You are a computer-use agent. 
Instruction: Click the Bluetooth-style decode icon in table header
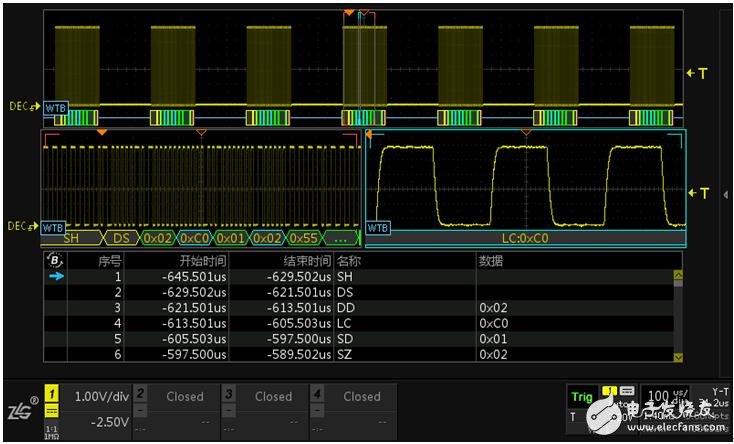54,260
